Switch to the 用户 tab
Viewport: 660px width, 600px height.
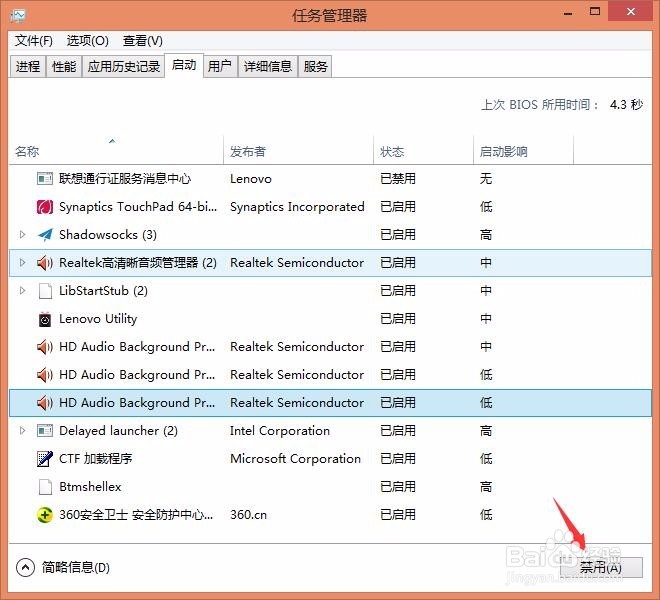point(220,67)
